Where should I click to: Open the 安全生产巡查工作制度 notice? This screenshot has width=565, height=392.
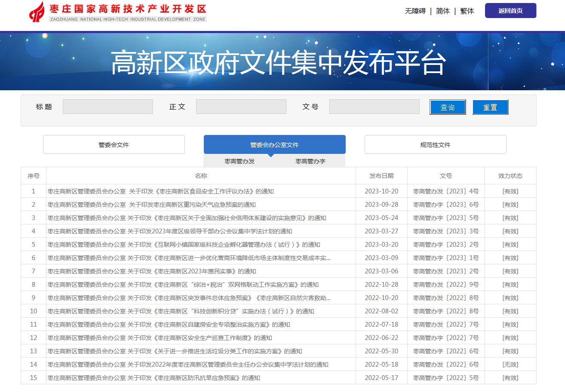[160, 338]
